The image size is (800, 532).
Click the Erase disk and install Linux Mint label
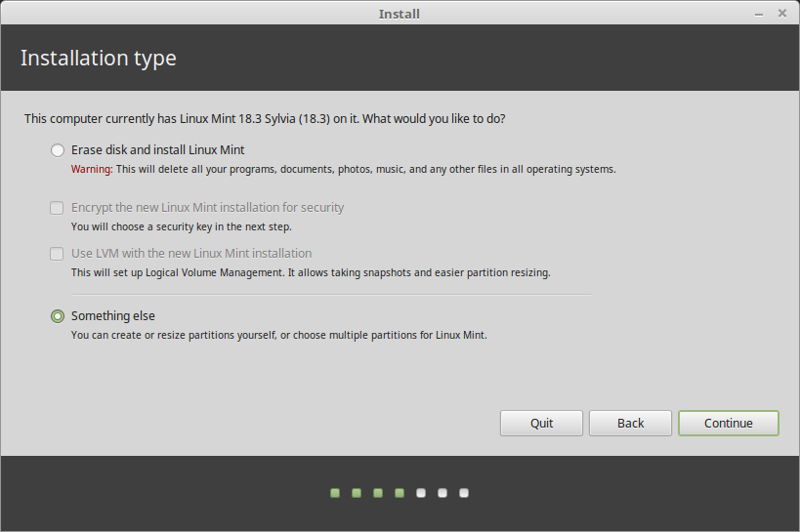click(157, 150)
